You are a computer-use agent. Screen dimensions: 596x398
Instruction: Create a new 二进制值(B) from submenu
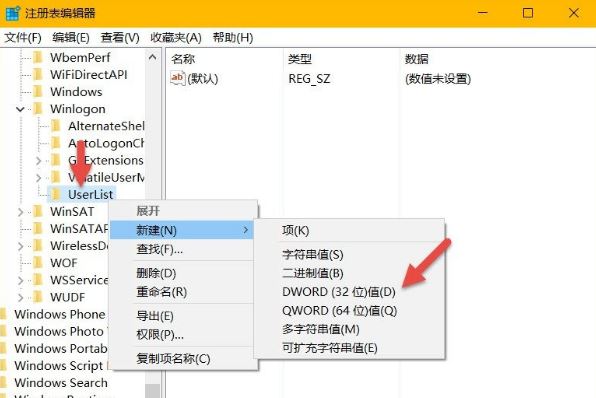pos(349,273)
